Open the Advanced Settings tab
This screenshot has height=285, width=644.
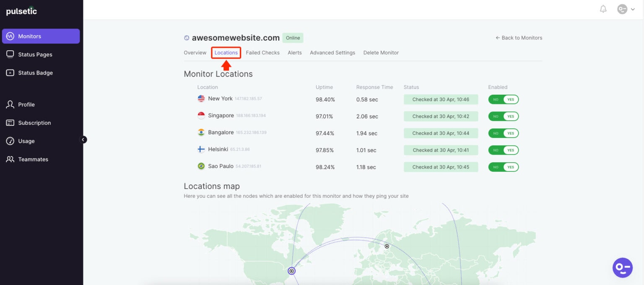(332, 53)
